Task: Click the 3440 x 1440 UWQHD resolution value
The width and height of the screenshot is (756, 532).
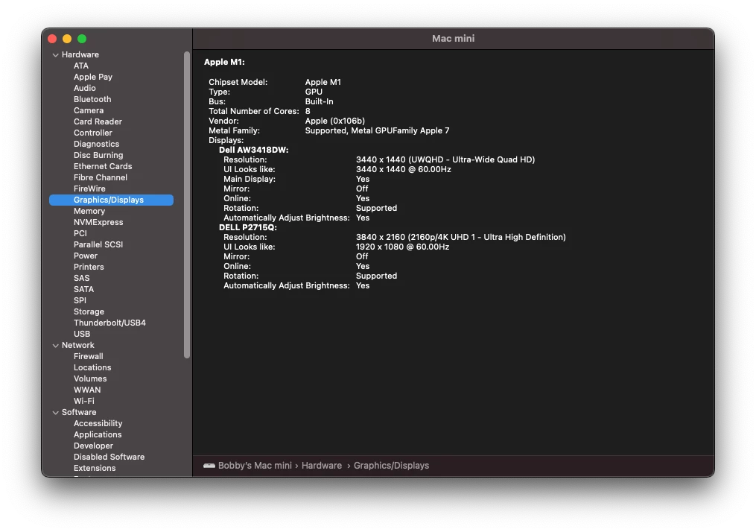Action: click(445, 159)
